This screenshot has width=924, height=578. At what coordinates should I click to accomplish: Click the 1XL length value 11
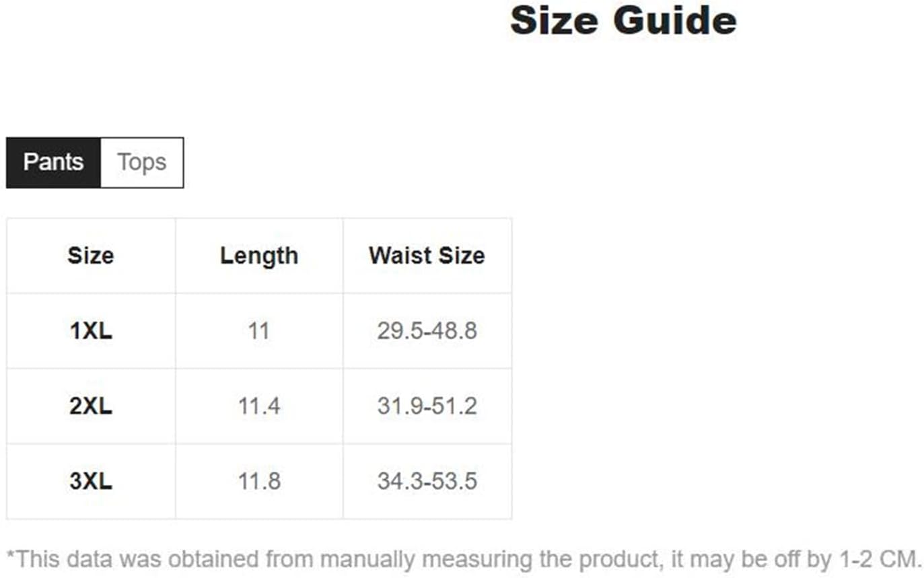(x=258, y=331)
